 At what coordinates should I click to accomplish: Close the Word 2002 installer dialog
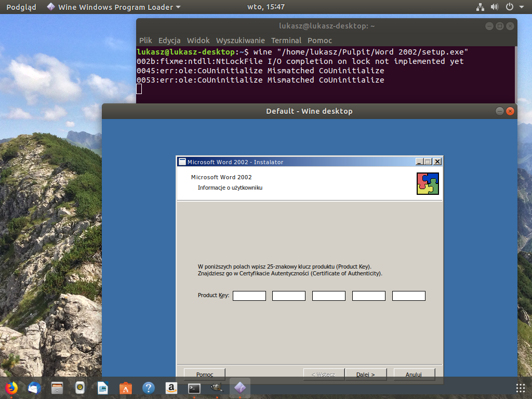pos(437,162)
